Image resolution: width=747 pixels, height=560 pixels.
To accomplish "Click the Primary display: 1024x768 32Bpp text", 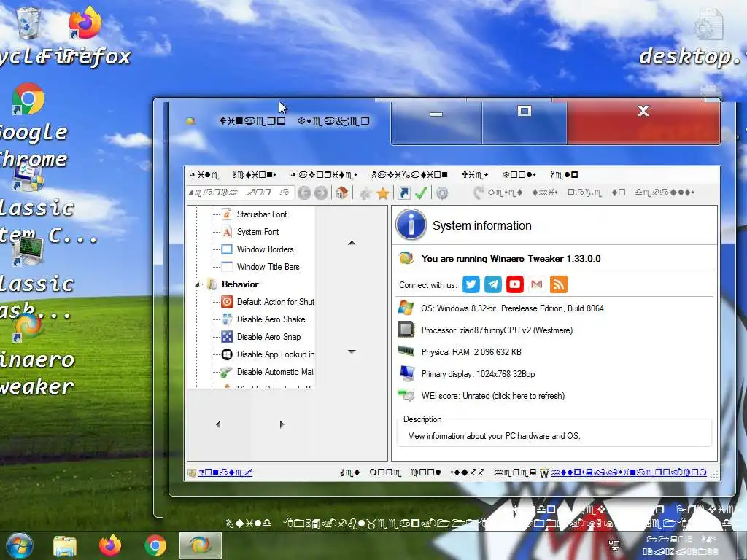I will 478,374.
